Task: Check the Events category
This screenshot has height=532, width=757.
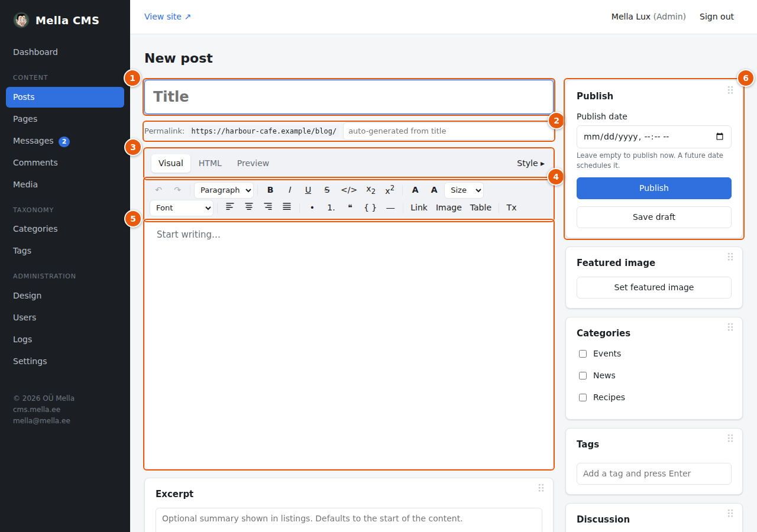Action: [583, 353]
